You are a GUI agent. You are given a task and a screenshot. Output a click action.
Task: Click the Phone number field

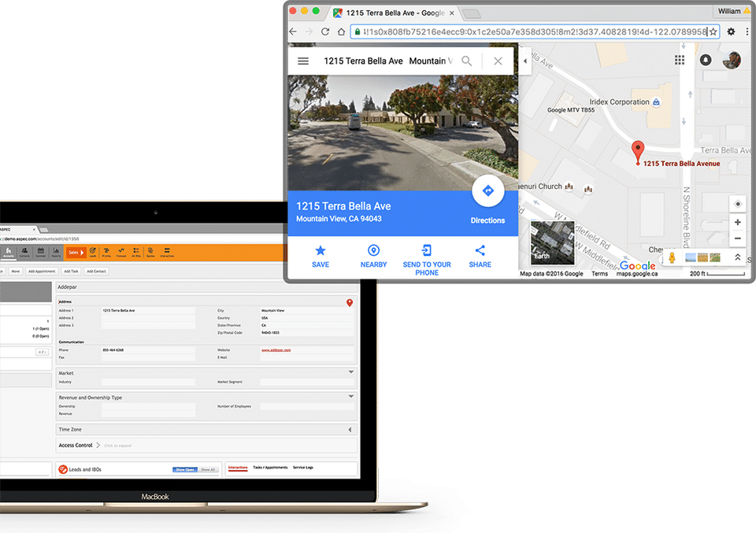coord(149,350)
